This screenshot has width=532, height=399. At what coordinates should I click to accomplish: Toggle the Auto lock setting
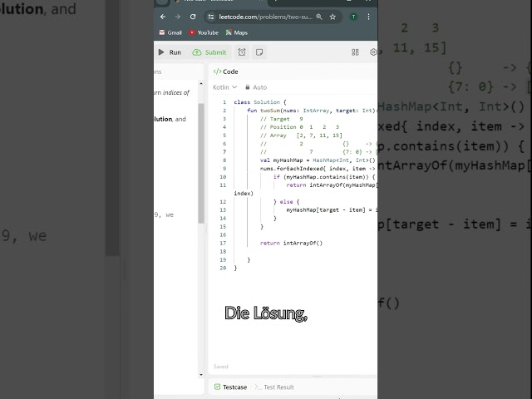click(256, 87)
